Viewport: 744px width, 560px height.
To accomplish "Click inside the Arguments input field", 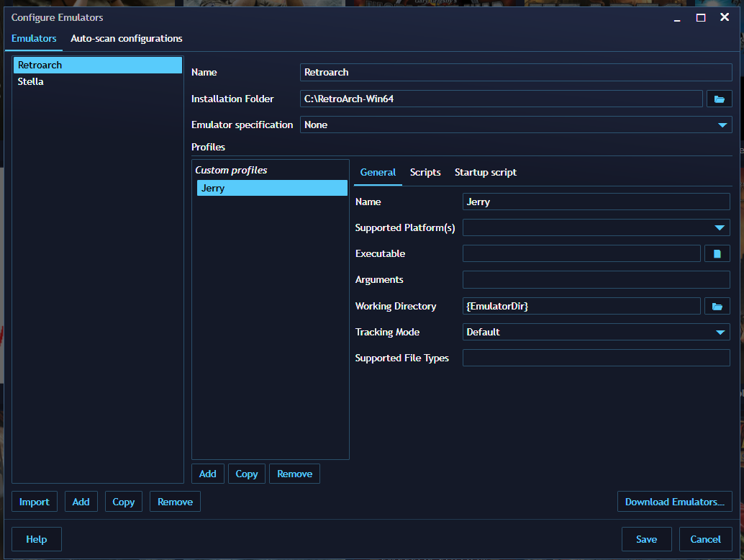I will click(596, 279).
